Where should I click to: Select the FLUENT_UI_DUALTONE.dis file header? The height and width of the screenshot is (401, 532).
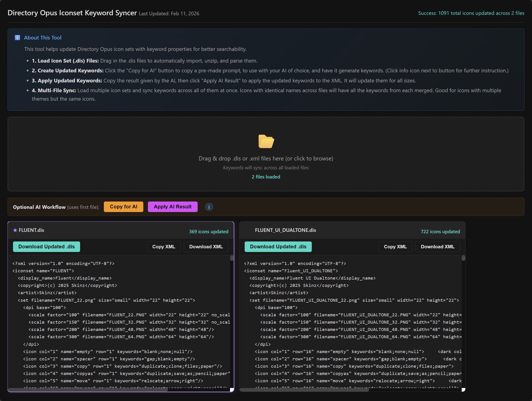coord(285,230)
